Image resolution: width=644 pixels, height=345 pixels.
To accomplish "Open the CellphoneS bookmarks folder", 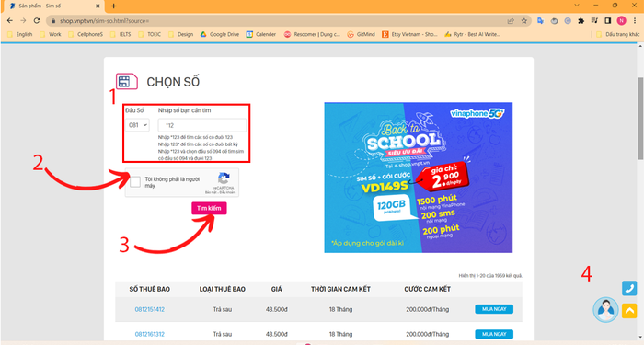I will click(86, 35).
